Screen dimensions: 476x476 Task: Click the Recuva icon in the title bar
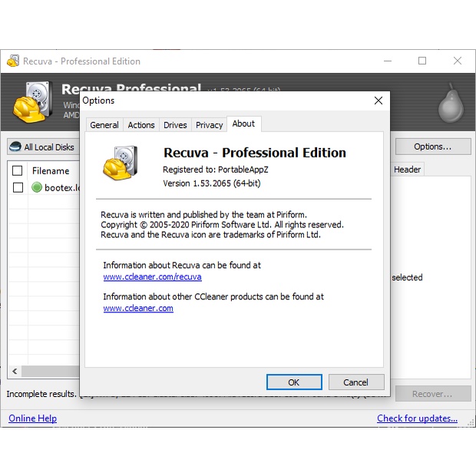click(x=13, y=61)
